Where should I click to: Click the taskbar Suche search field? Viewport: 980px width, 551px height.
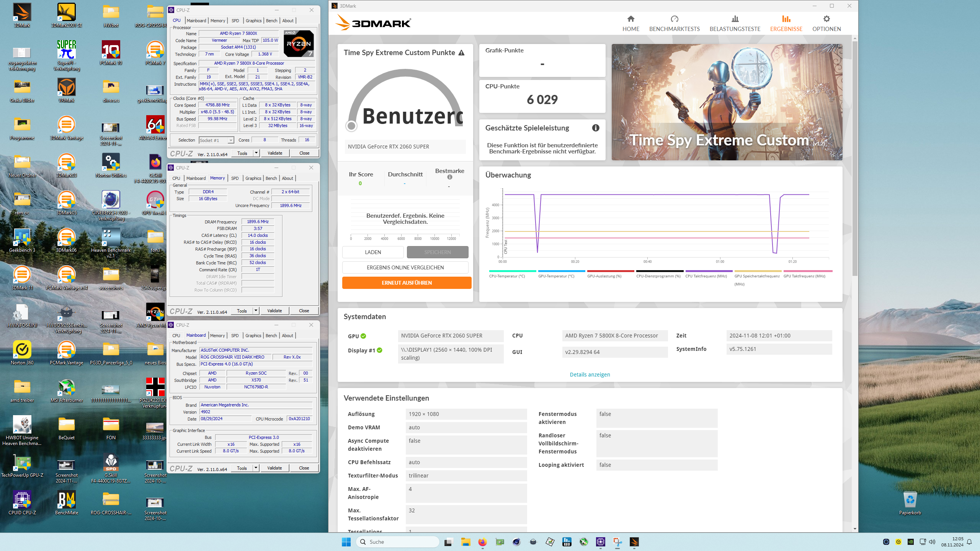coord(398,542)
